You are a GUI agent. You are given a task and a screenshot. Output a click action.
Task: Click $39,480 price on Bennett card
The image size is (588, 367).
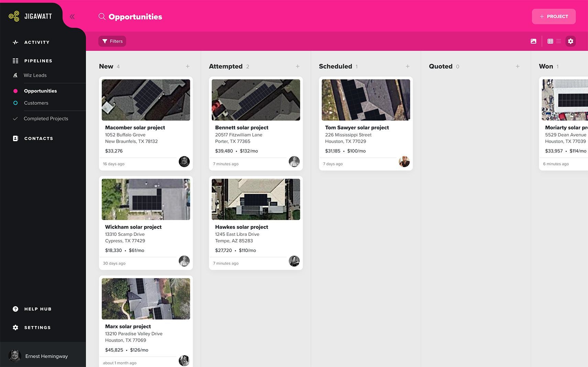(224, 151)
